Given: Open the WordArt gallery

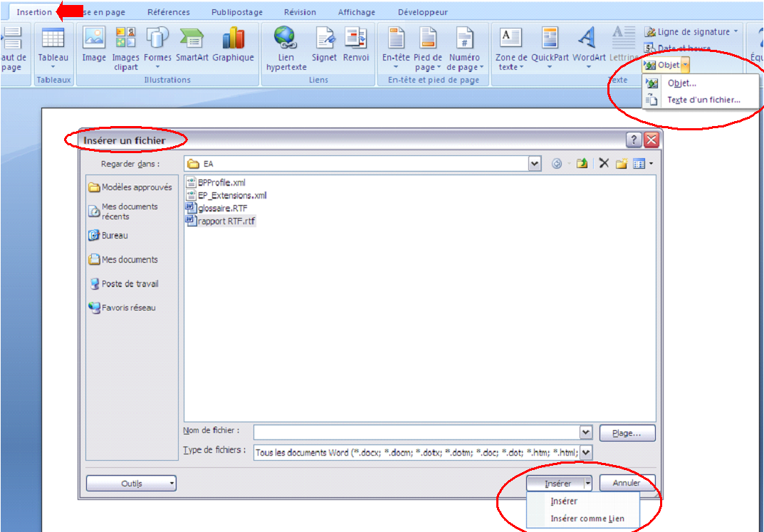Looking at the screenshot, I should pyautogui.click(x=588, y=46).
